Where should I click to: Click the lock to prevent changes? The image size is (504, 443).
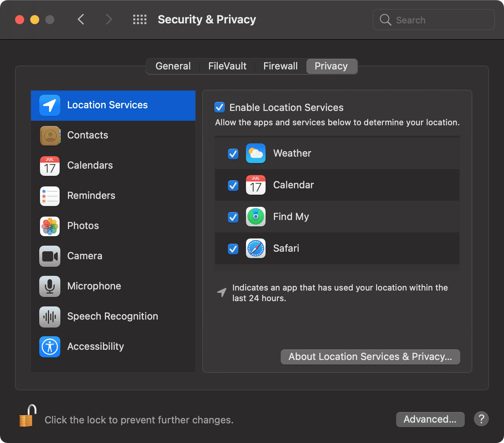[26, 416]
